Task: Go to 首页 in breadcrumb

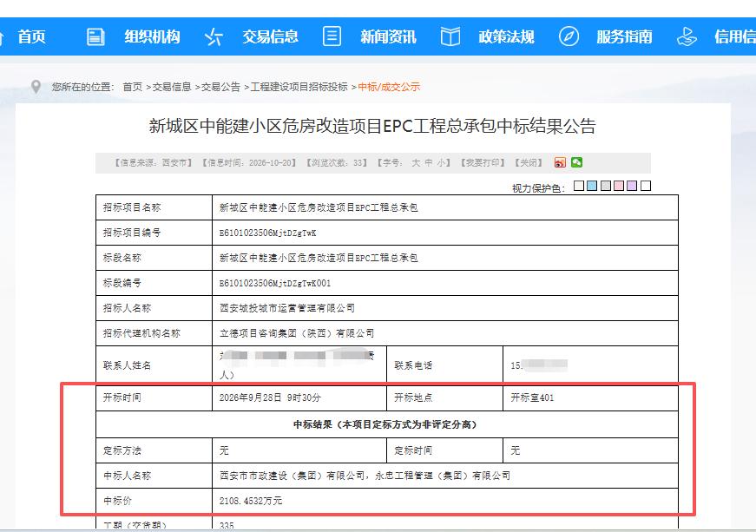Action: [x=133, y=87]
